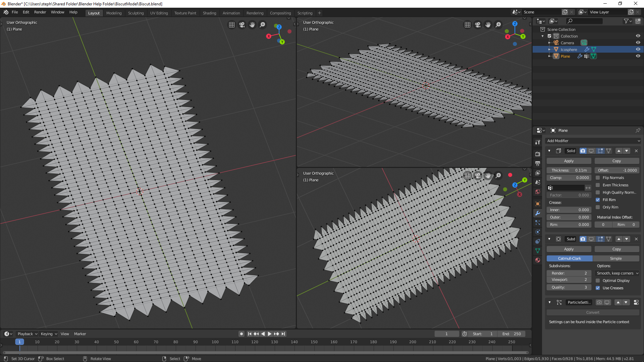Open outliner filter dropdown
The height and width of the screenshot is (362, 644).
click(628, 21)
